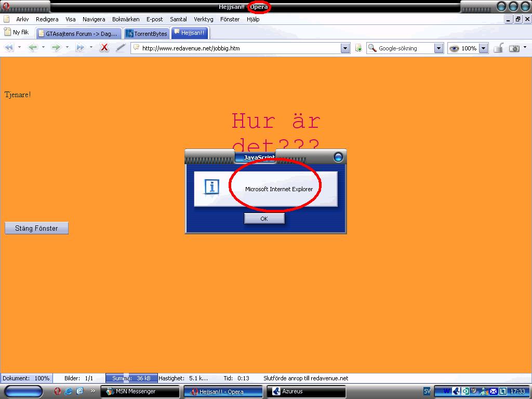Click the Summa 36 kB progress bar

point(131,378)
